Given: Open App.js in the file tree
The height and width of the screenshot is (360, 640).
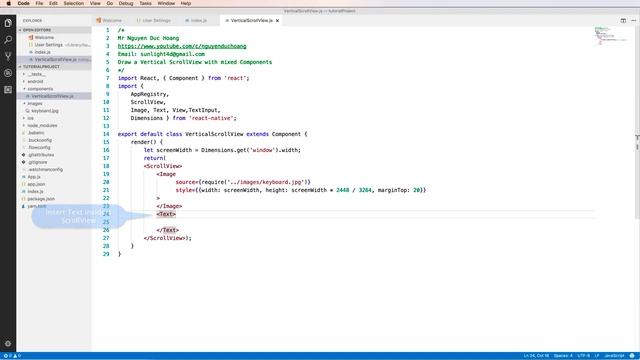Looking at the screenshot, I should (x=33, y=177).
